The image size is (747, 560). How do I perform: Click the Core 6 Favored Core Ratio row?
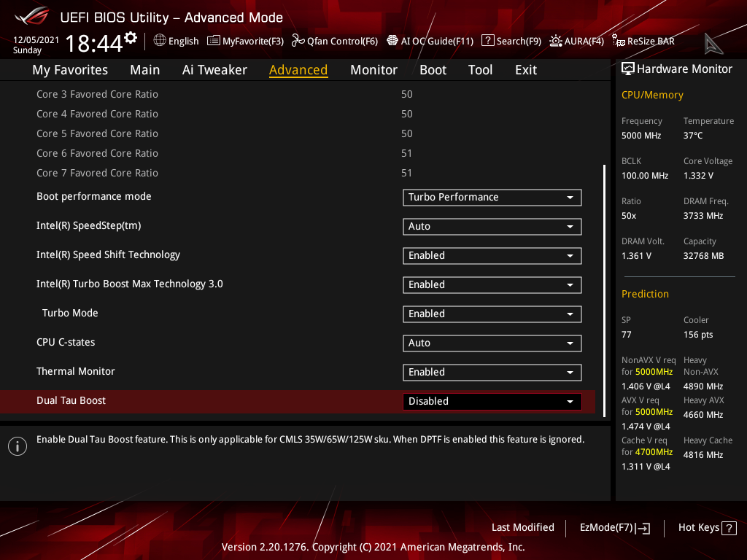[298, 153]
